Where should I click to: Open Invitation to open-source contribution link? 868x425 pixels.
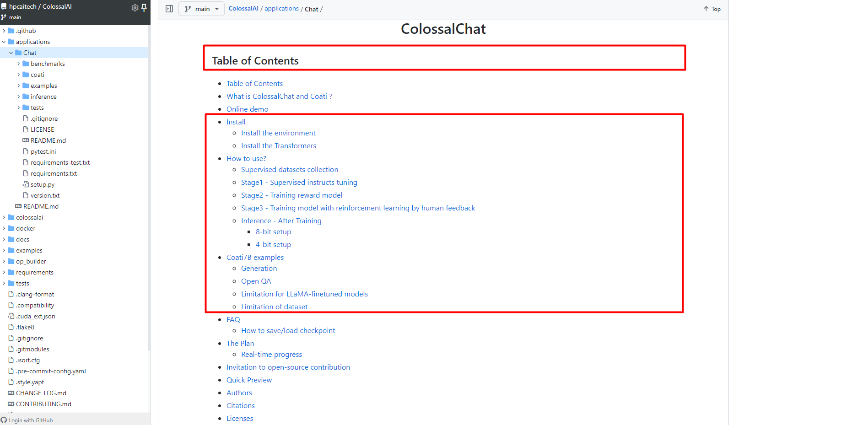pos(288,367)
